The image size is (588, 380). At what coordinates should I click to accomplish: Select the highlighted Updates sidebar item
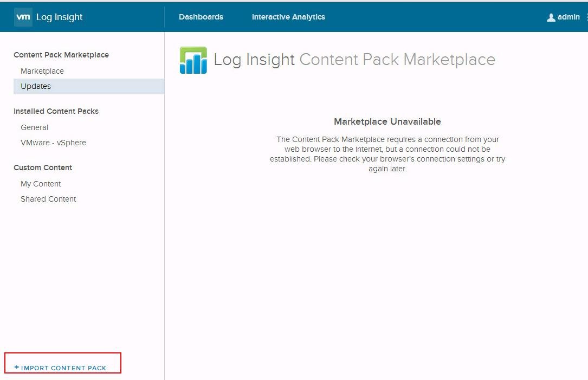[x=36, y=86]
